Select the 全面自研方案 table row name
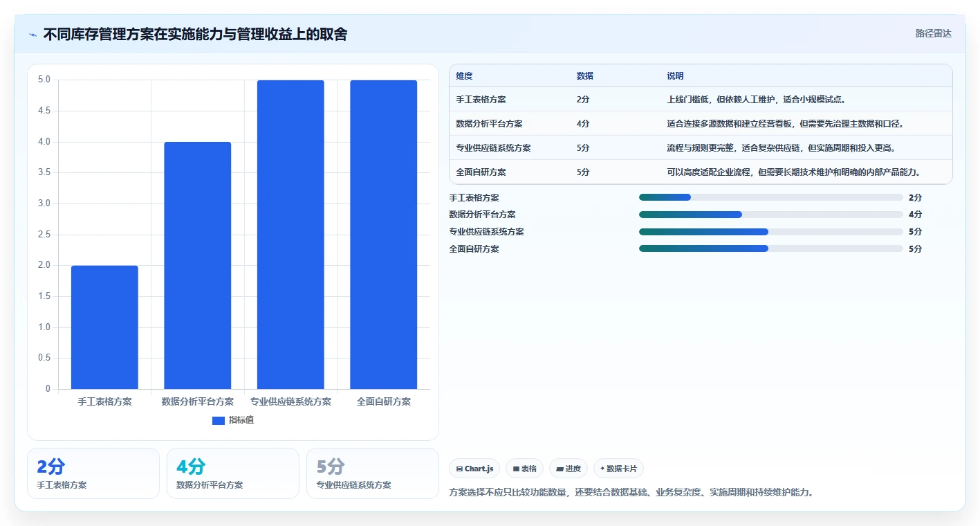This screenshot has width=980, height=526. 481,172
